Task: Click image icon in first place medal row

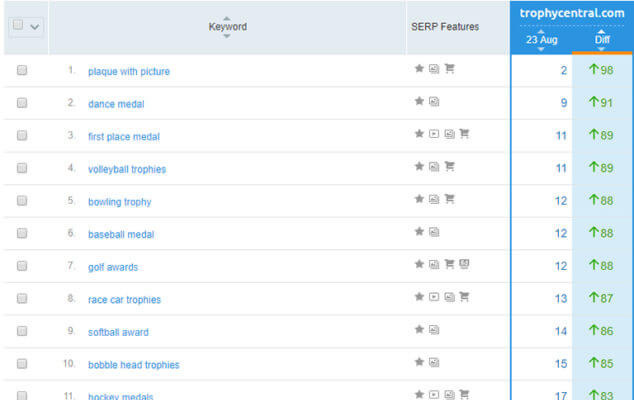Action: 449,134
